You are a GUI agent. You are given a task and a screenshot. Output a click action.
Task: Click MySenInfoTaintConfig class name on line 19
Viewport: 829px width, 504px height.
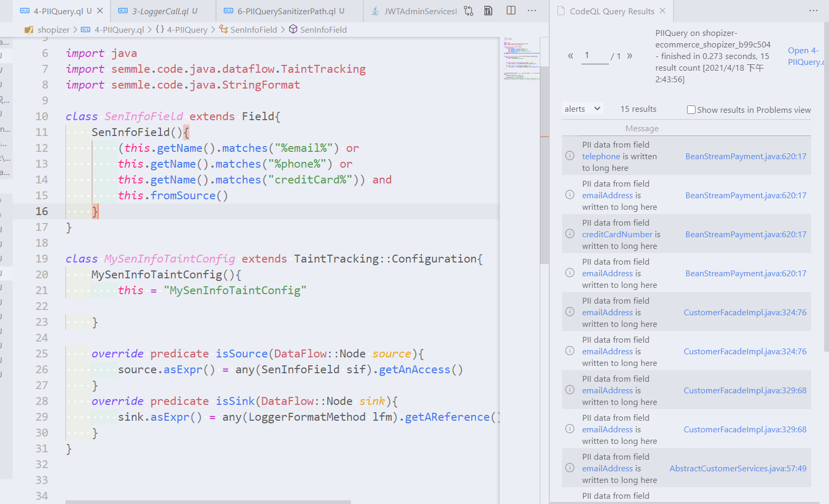(169, 258)
